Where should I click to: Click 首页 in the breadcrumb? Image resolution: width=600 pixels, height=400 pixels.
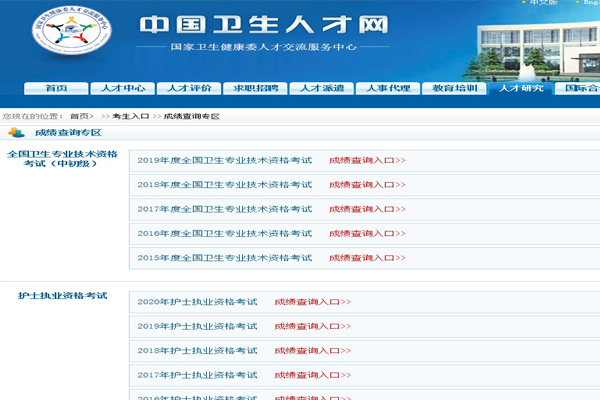80,116
